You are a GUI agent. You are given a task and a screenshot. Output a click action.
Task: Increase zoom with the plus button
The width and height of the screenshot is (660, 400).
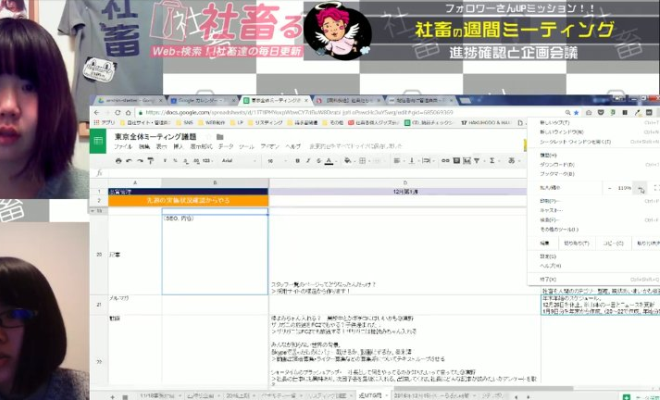point(641,187)
